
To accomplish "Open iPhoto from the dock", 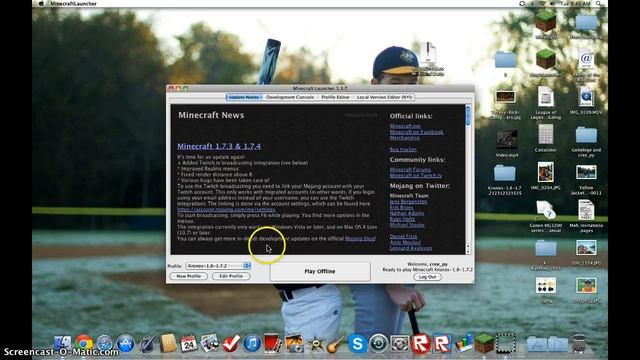I will pyautogui.click(x=294, y=343).
